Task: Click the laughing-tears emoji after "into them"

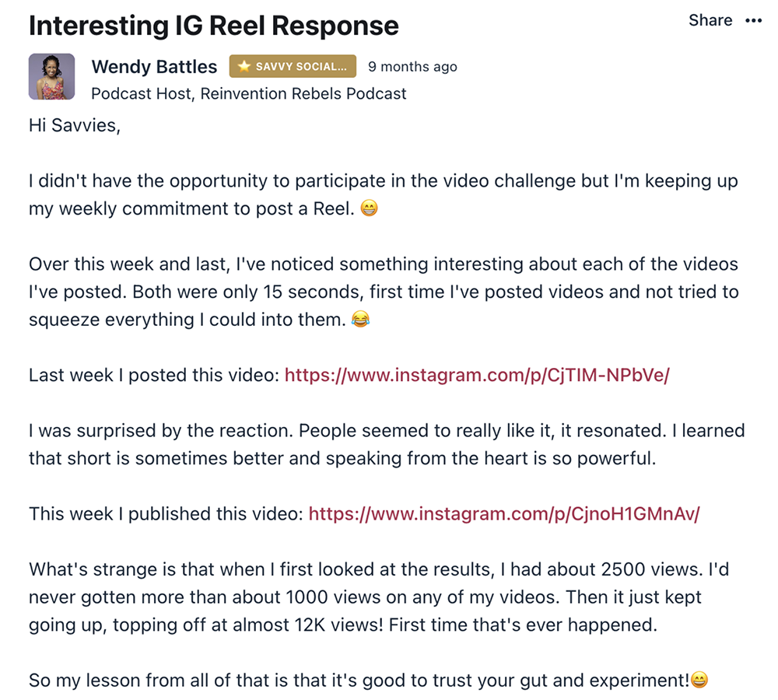Action: [360, 320]
